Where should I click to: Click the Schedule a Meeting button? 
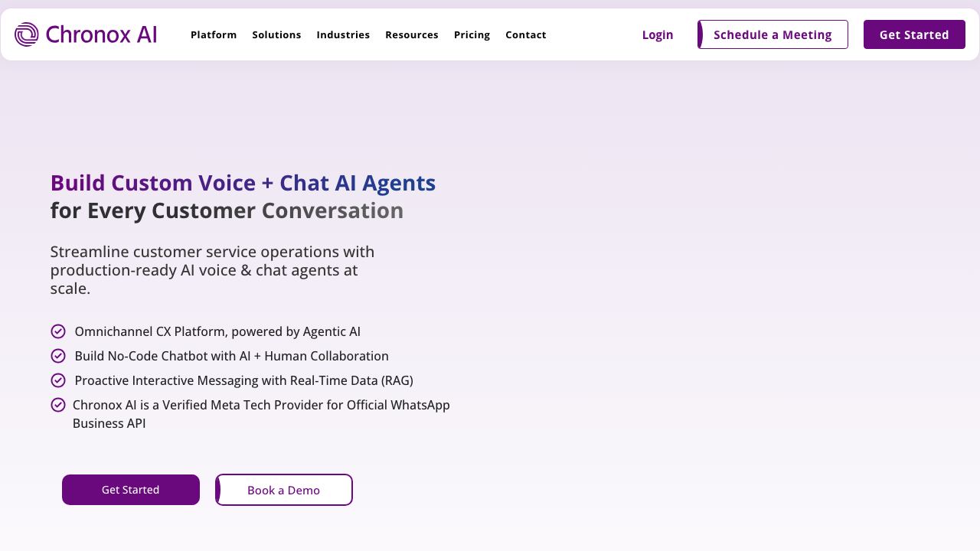773,34
